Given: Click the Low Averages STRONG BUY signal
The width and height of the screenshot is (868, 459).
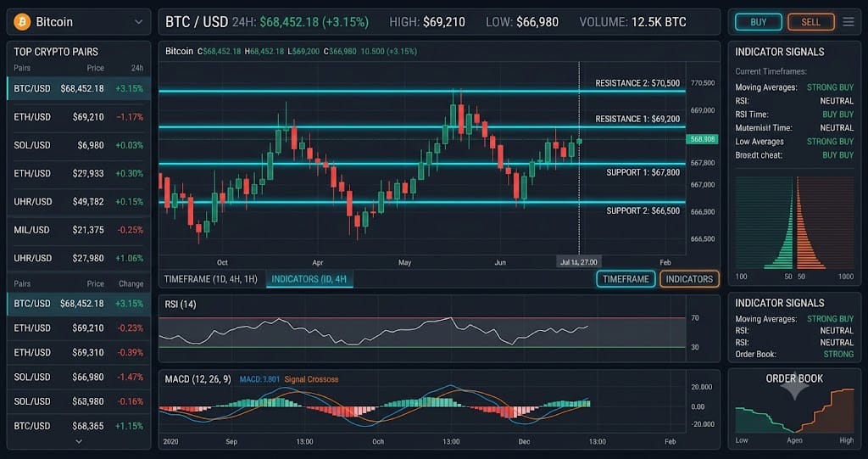Looking at the screenshot, I should coord(794,142).
